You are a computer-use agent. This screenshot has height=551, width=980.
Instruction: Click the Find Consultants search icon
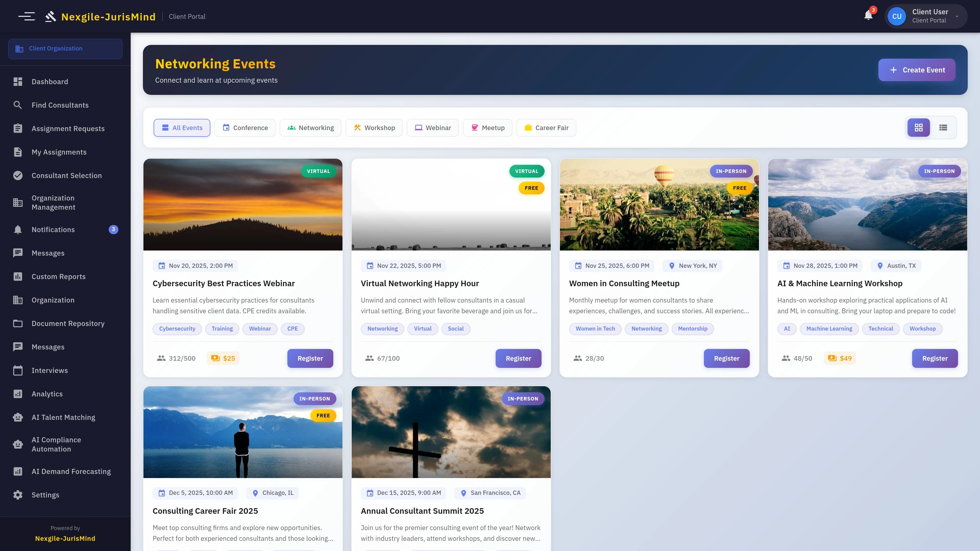point(18,105)
